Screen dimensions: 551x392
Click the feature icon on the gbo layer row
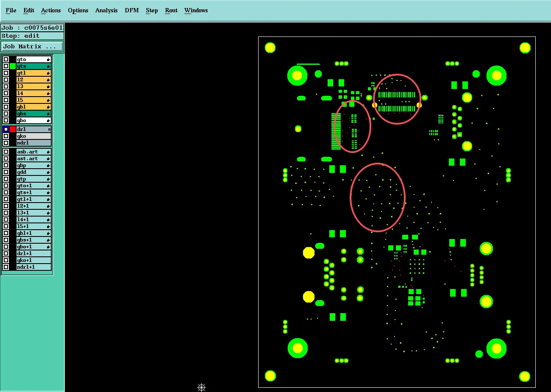[48, 121]
